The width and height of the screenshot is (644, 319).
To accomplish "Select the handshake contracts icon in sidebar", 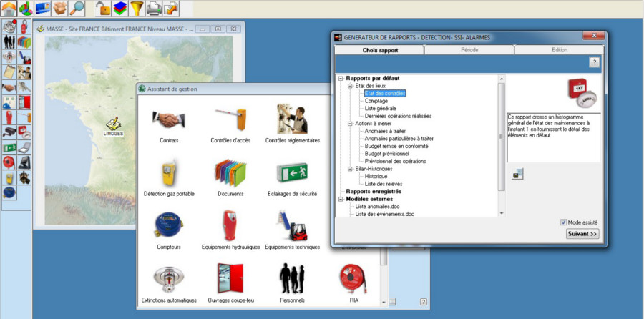I will tap(9, 87).
